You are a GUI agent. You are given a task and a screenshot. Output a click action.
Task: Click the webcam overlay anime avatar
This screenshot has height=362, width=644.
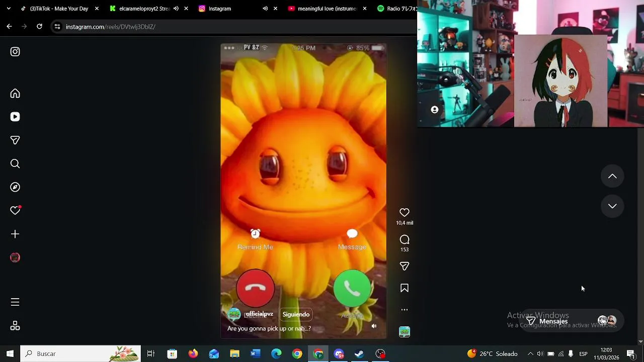tap(560, 81)
